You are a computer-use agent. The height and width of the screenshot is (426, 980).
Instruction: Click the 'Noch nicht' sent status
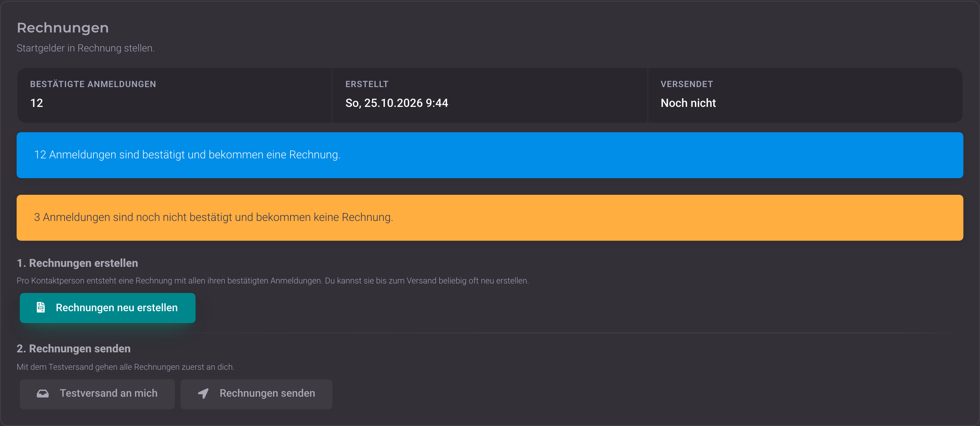(x=688, y=103)
